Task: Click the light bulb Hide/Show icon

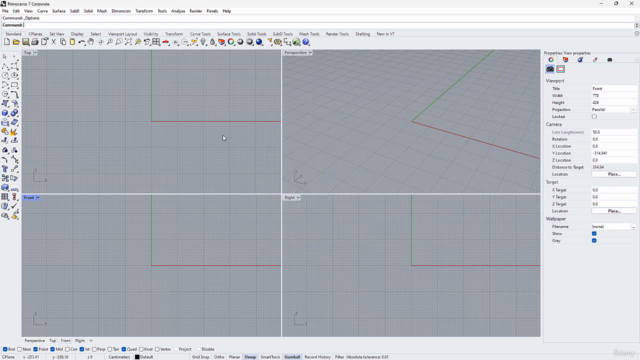Action: [203, 42]
